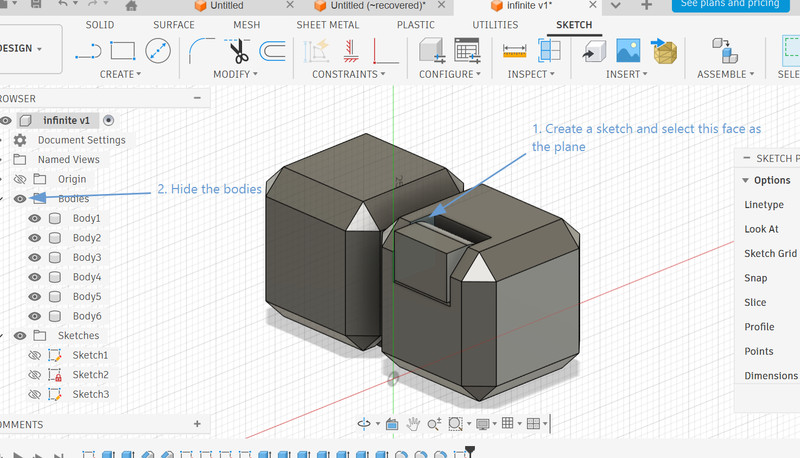800x458 pixels.
Task: Select the Trim scissors tool
Action: (237, 51)
